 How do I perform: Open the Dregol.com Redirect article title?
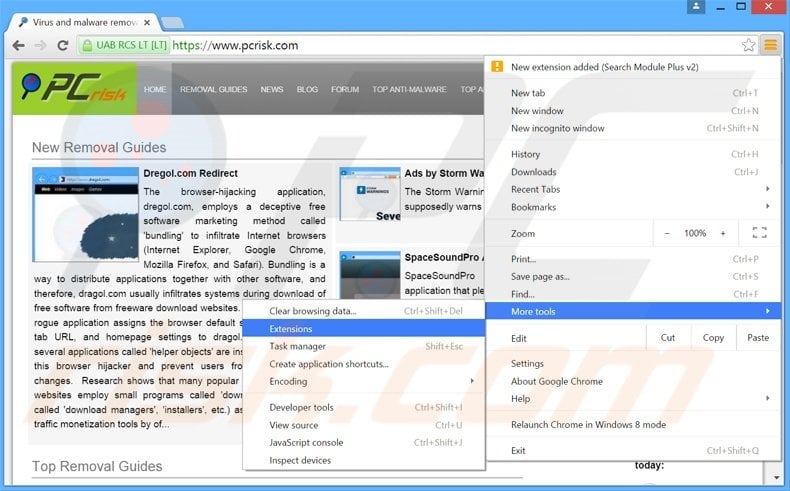(190, 173)
